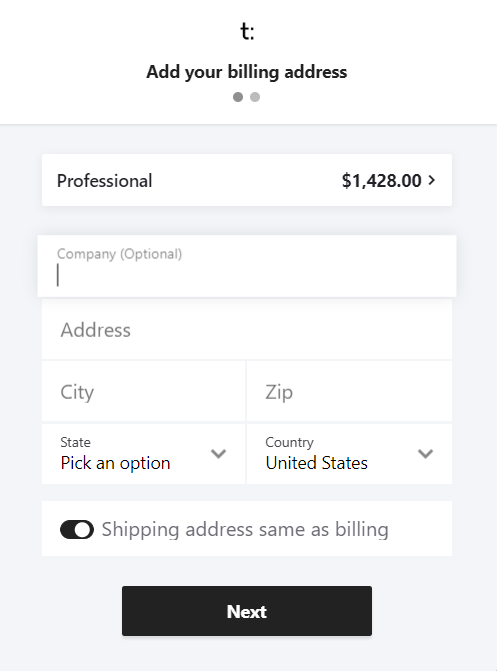This screenshot has width=497, height=671.
Task: Open the State "Pick an option" dropdown
Action: coord(144,454)
